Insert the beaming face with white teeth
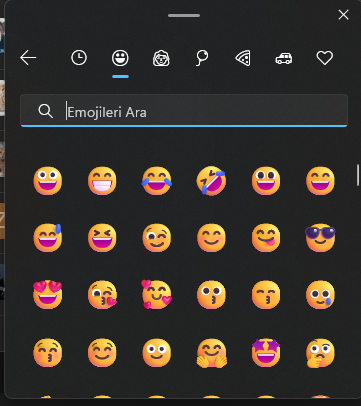 (x=102, y=181)
